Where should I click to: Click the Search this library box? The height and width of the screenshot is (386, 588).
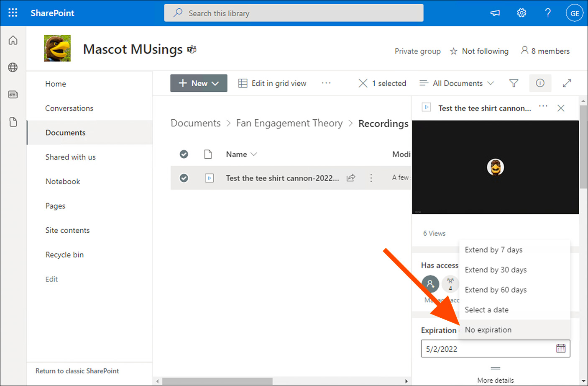click(x=294, y=13)
